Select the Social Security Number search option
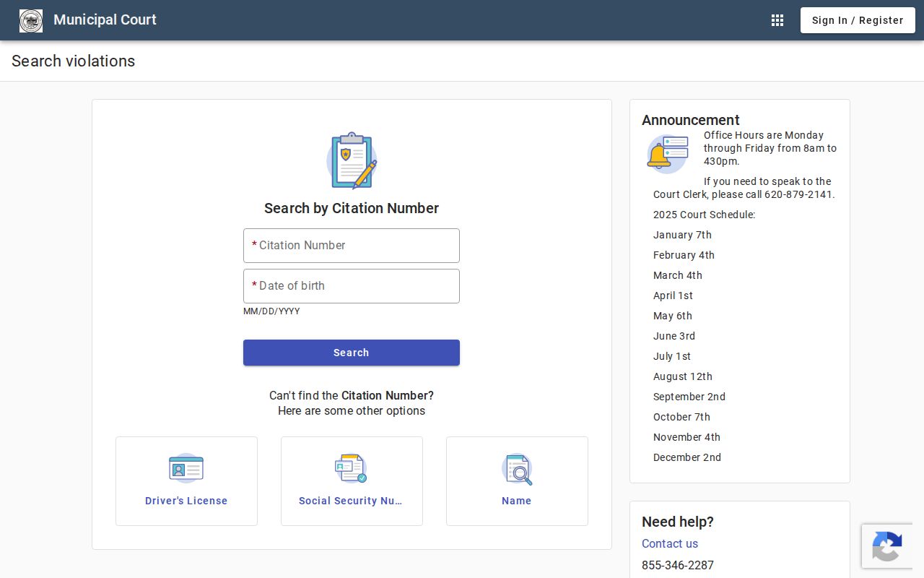The width and height of the screenshot is (924, 578). click(352, 481)
